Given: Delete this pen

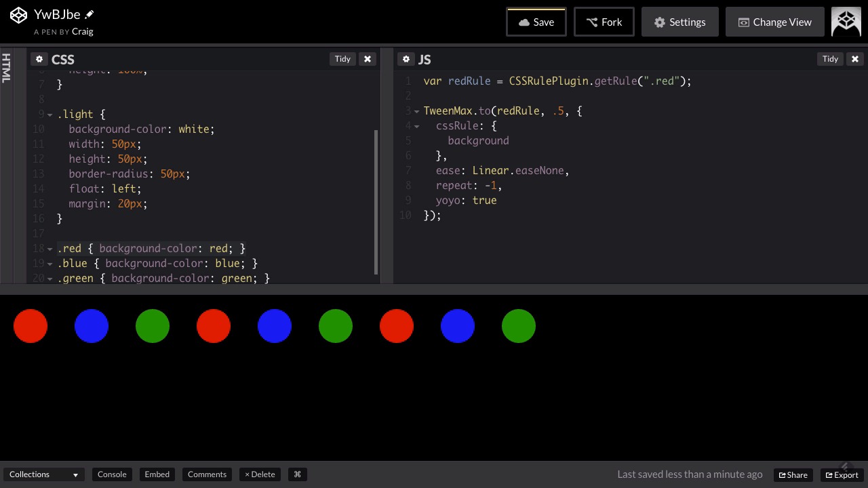Looking at the screenshot, I should click(260, 474).
